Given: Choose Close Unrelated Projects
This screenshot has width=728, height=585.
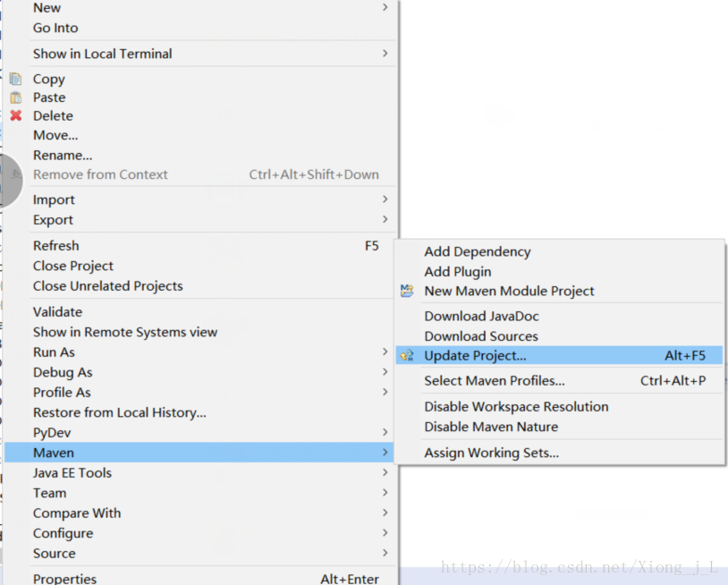Looking at the screenshot, I should click(201, 286).
